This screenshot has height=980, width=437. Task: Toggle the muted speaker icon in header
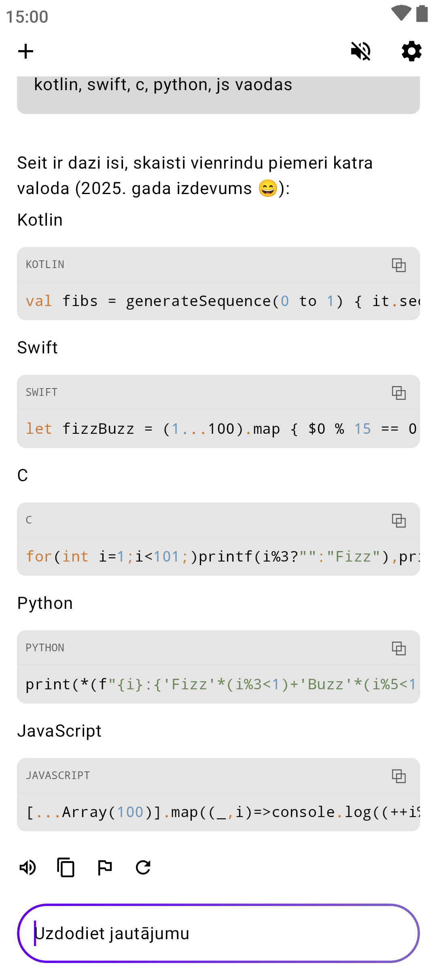pos(361,51)
